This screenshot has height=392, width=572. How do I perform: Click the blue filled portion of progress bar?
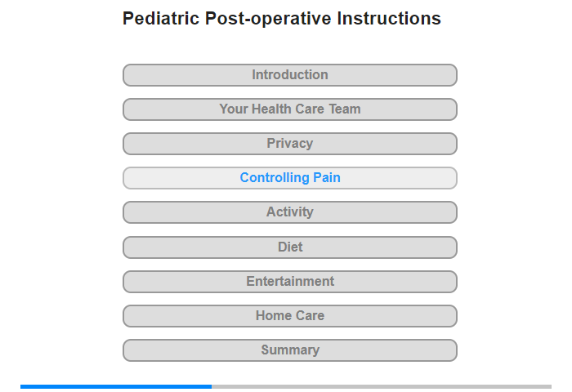[116, 386]
